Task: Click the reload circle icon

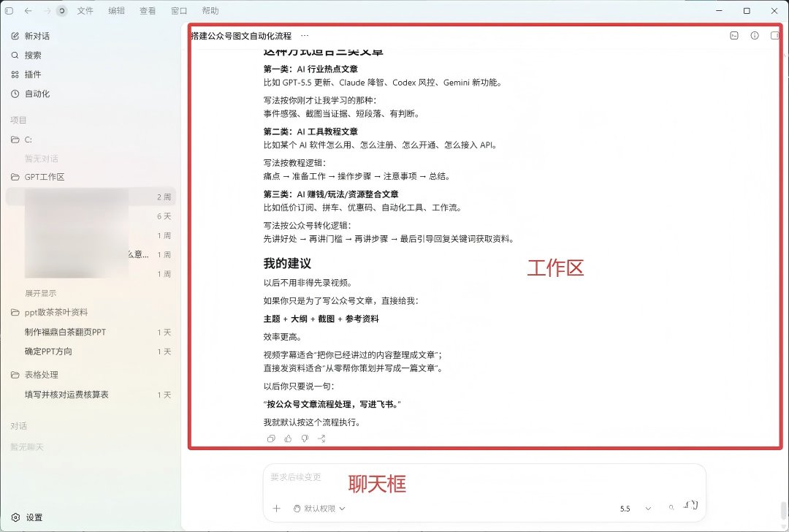Action: pyautogui.click(x=61, y=10)
